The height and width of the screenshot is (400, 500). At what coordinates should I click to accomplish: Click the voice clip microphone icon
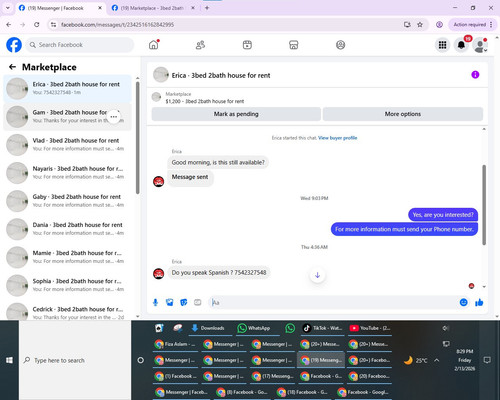[x=155, y=302]
